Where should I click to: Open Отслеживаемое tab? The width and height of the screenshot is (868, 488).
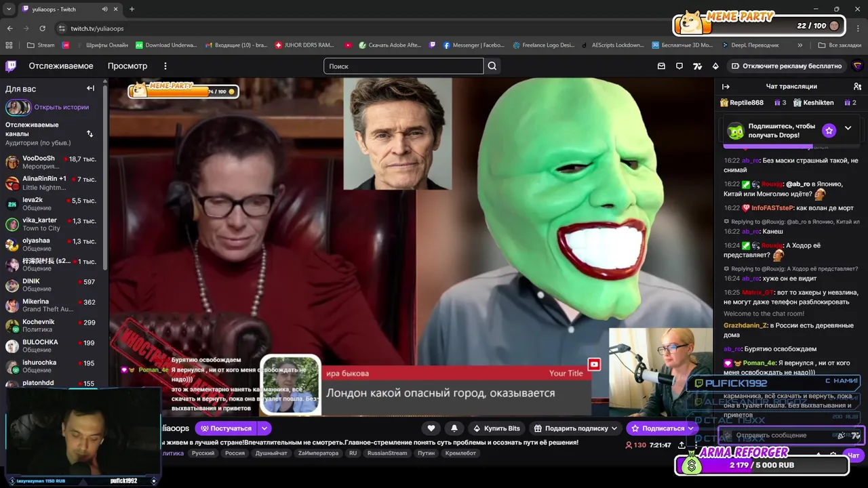[x=61, y=66]
